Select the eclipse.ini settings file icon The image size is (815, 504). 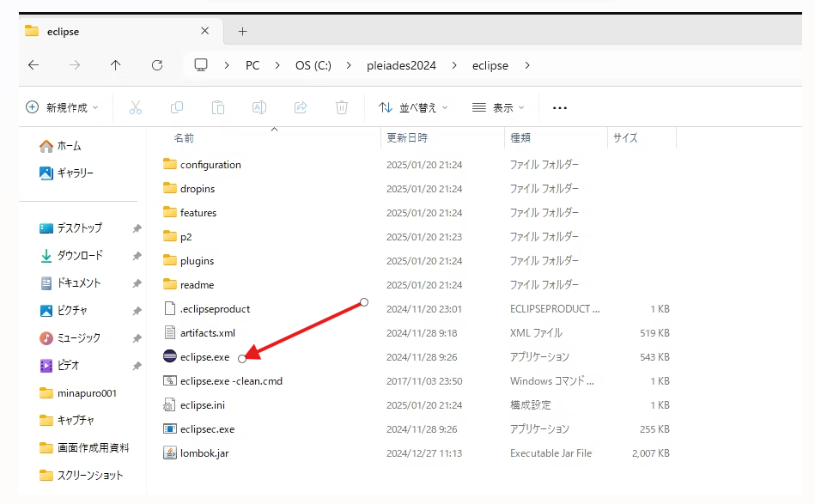(x=169, y=404)
